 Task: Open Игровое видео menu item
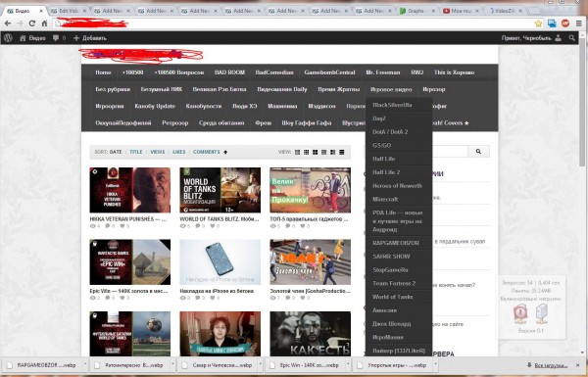391,89
